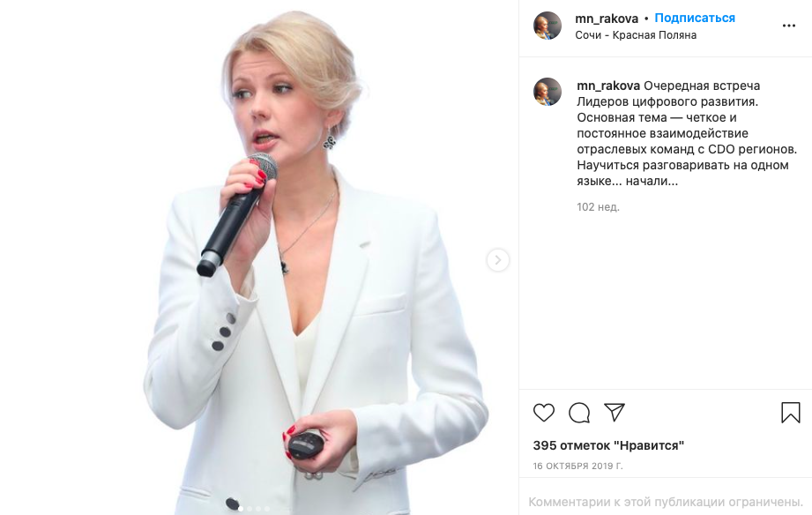Like the post with the heart icon
Image resolution: width=812 pixels, height=515 pixels.
pos(544,413)
